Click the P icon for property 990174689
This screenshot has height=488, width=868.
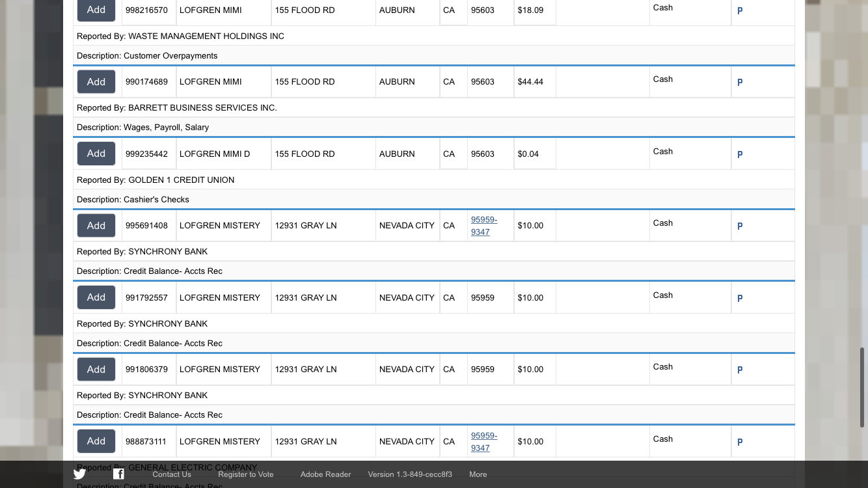pos(740,83)
